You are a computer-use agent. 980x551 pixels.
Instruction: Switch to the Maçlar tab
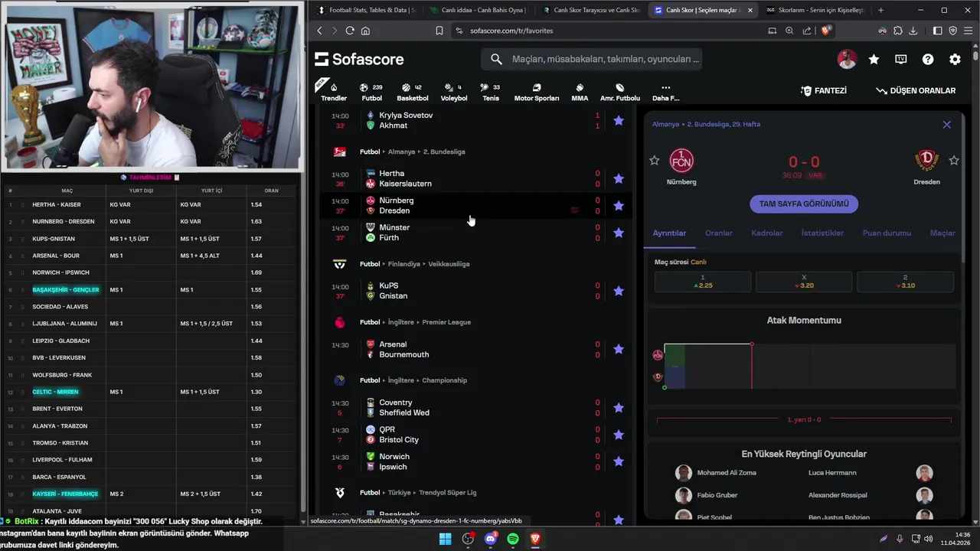[x=942, y=233]
